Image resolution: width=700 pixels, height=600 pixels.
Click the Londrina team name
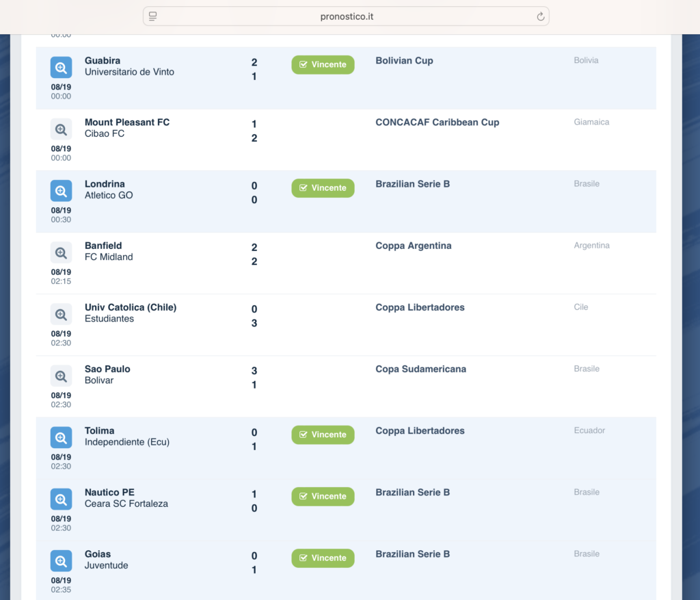point(105,183)
